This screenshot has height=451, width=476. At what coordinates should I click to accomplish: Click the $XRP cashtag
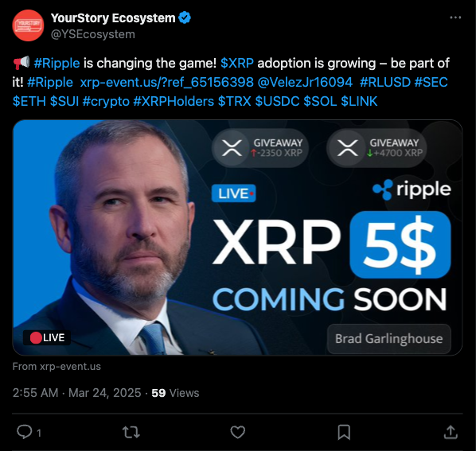tap(237, 63)
